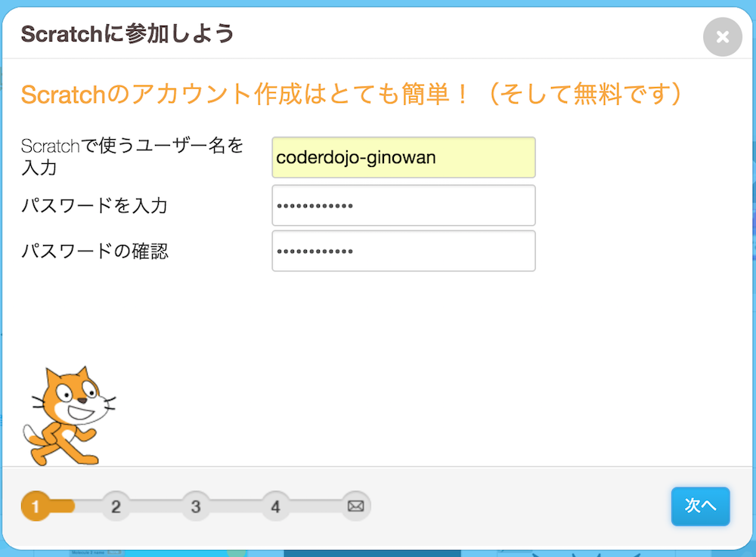The image size is (756, 557).
Task: Jump to step 3 circle in progress bar
Action: coord(195,506)
